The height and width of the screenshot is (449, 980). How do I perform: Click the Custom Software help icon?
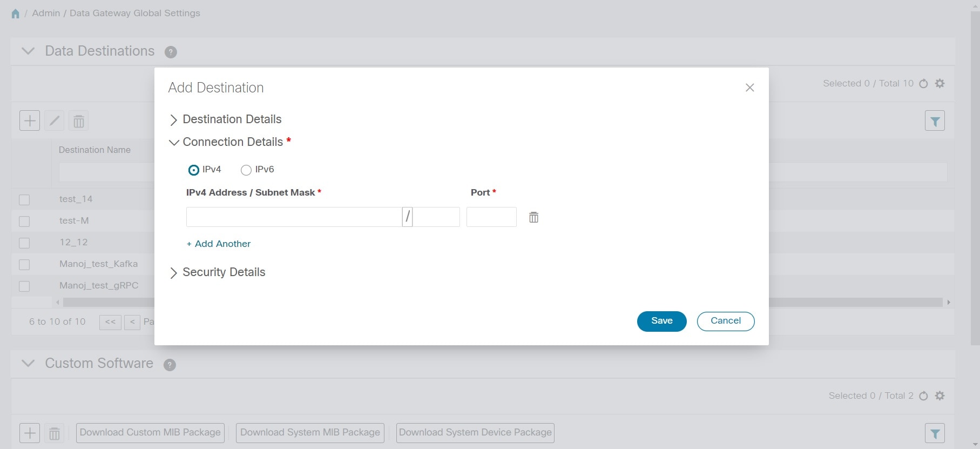coord(170,365)
